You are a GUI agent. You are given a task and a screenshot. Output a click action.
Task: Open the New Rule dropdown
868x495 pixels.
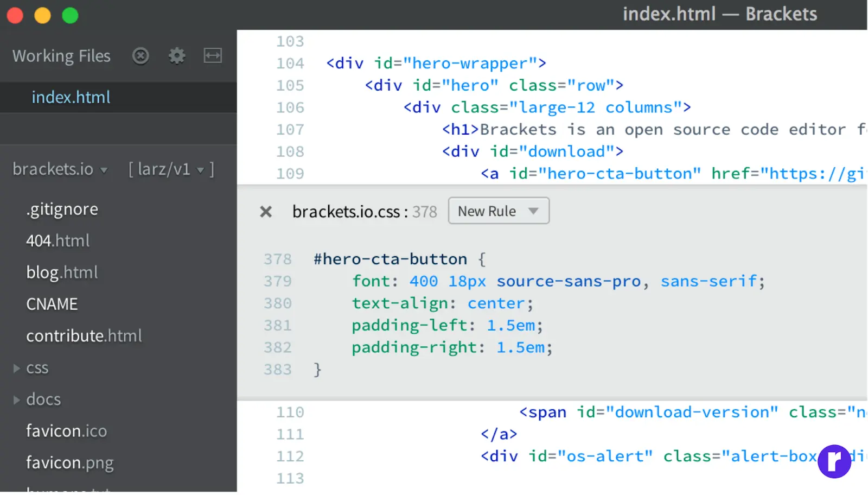coord(499,211)
